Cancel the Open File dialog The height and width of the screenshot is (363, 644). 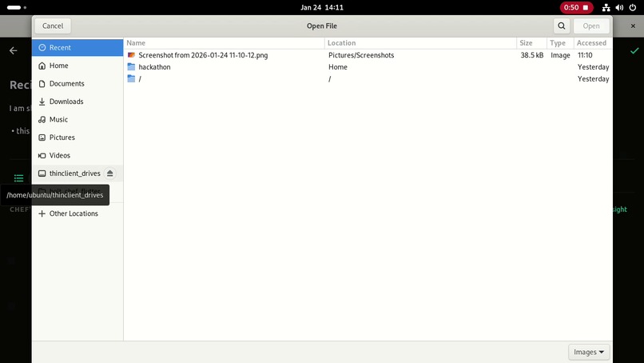(x=53, y=26)
